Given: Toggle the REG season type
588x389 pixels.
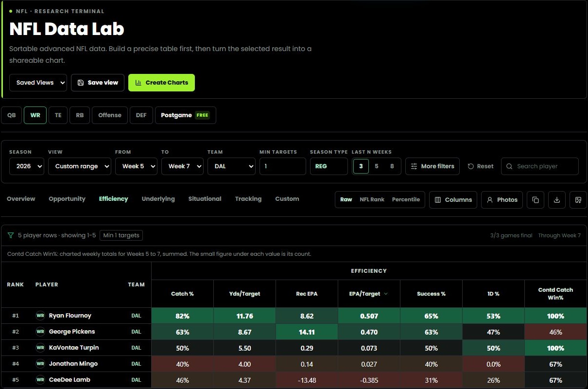Looking at the screenshot, I should 329,166.
